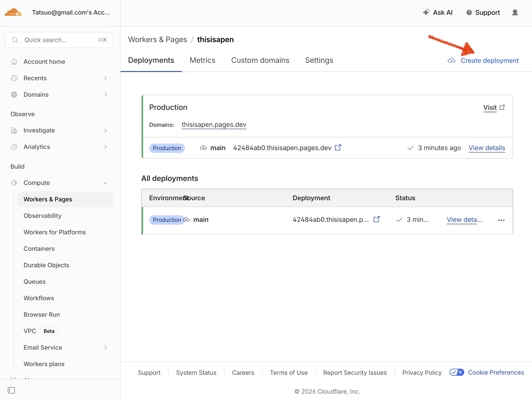
Task: Open the user profile icon
Action: 515,12
